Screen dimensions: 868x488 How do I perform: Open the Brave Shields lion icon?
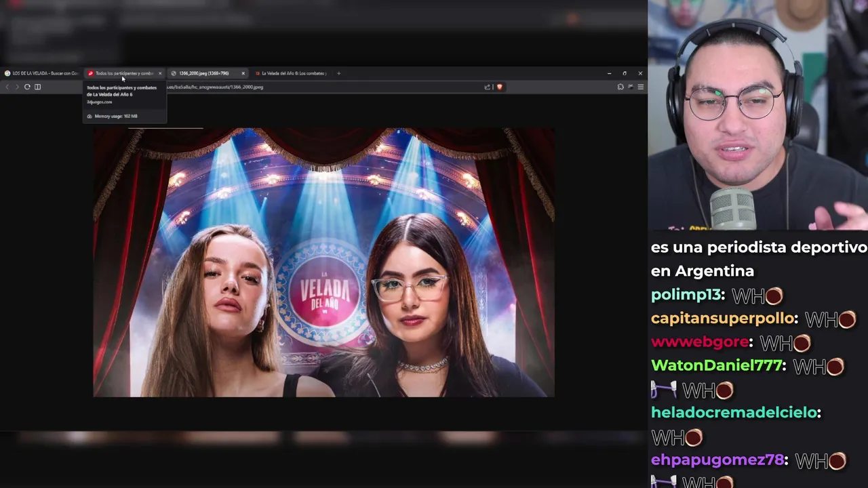499,87
